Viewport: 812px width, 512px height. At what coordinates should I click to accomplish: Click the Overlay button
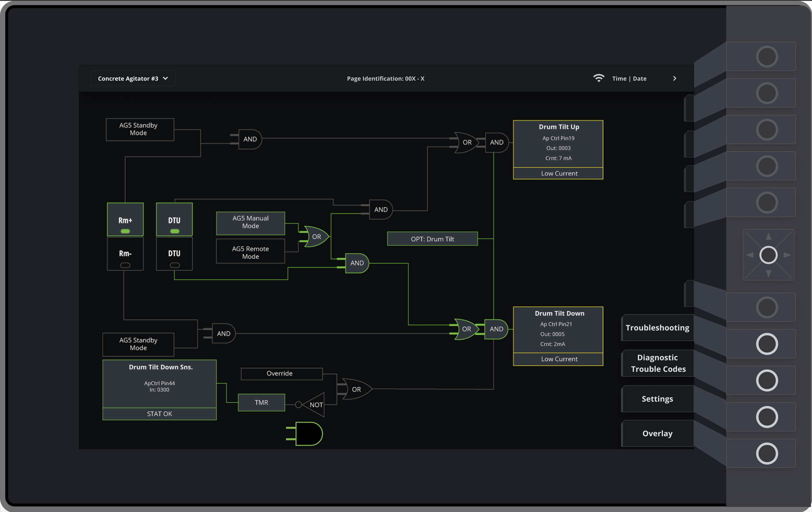657,434
